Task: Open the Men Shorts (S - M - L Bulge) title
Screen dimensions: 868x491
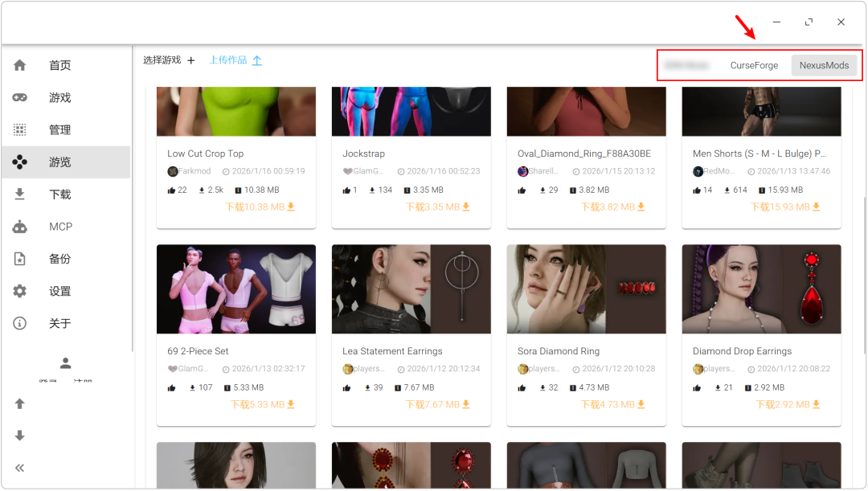Action: point(759,153)
